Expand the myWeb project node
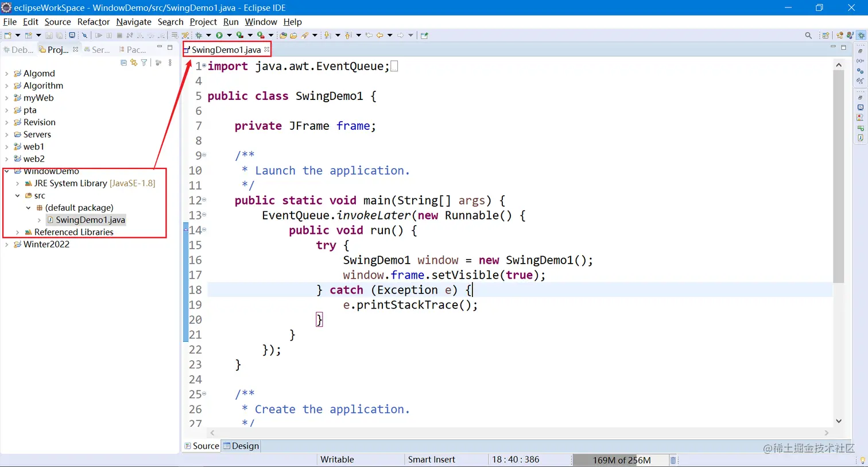 [x=7, y=98]
